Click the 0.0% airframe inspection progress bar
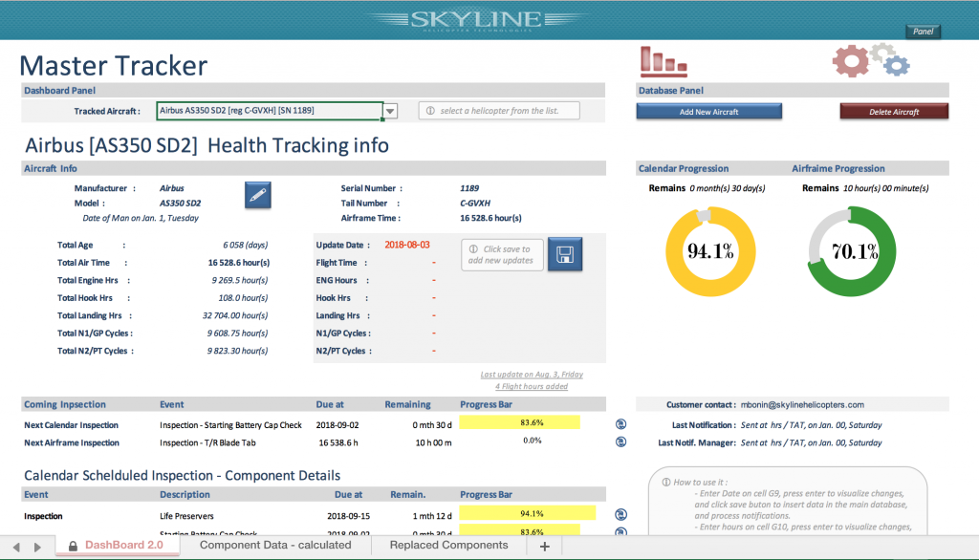 532,441
